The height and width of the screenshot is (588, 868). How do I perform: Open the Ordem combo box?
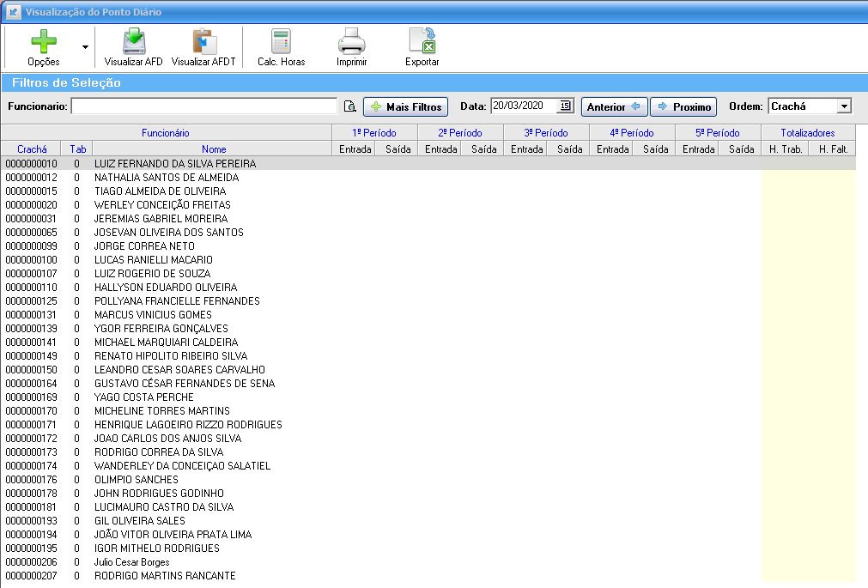tap(843, 106)
